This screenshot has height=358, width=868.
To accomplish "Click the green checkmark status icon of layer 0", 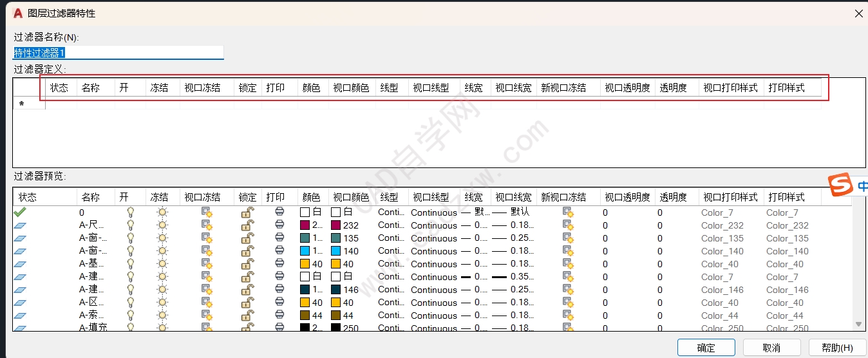I will pos(20,212).
